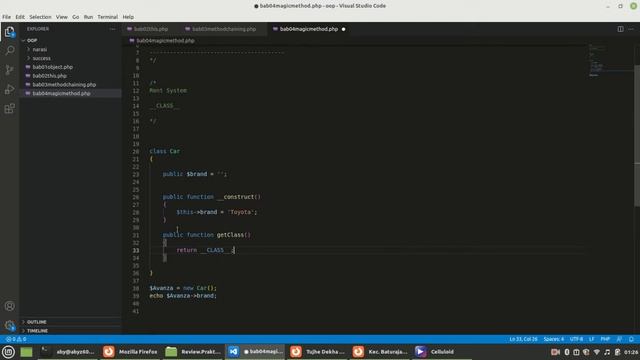The width and height of the screenshot is (640, 360).
Task: Open the Linux Mint start menu
Action: point(8,352)
